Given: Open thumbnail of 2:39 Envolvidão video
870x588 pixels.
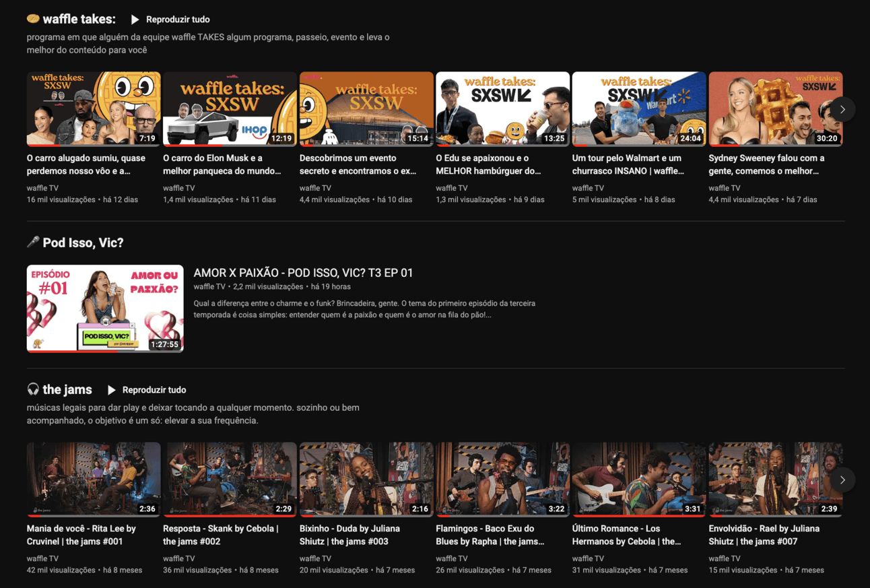Looking at the screenshot, I should 776,480.
